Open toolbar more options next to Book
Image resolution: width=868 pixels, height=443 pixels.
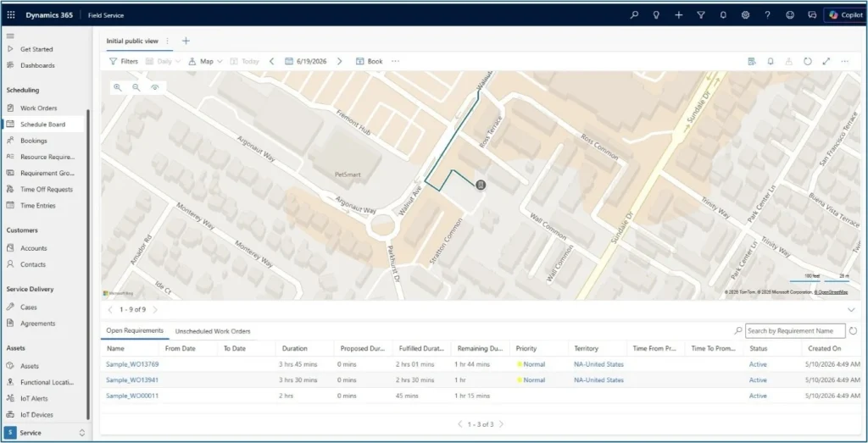[395, 61]
